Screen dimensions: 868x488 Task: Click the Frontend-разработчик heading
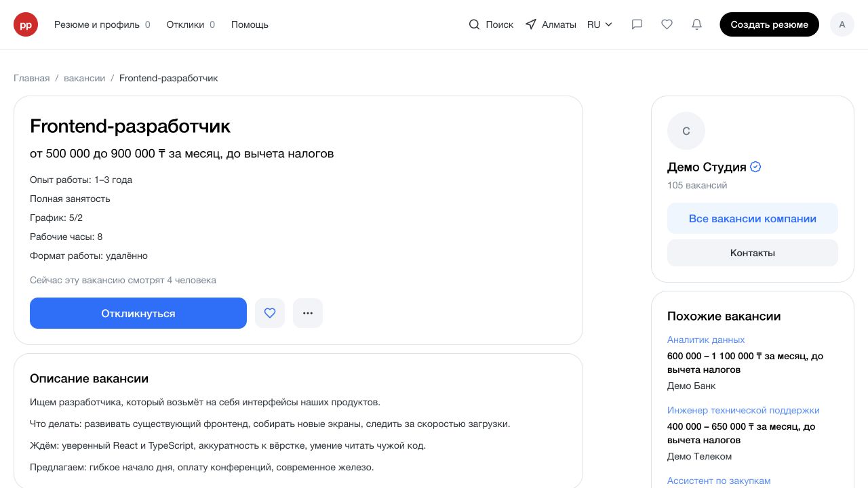point(130,126)
